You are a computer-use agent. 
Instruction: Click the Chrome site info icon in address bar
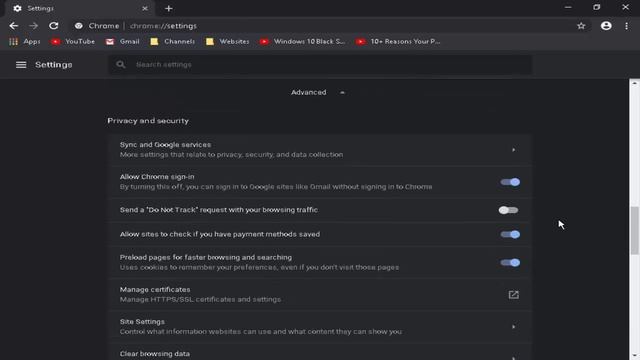[78, 26]
